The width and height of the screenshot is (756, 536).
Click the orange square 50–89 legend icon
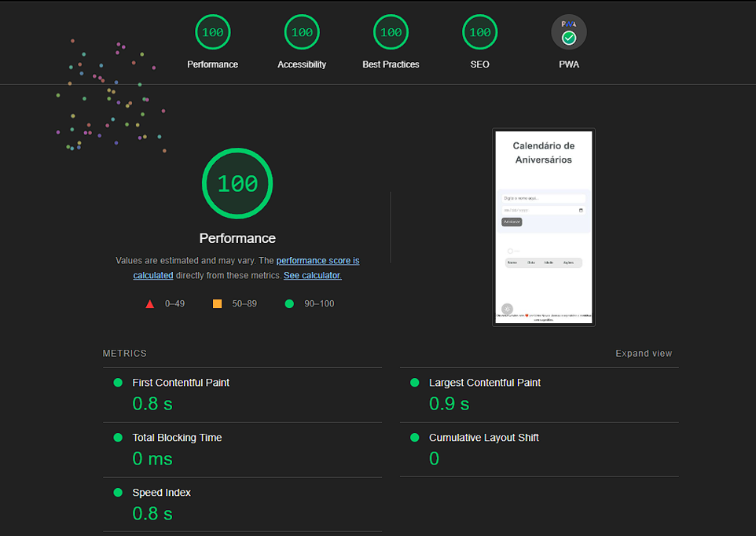[218, 303]
